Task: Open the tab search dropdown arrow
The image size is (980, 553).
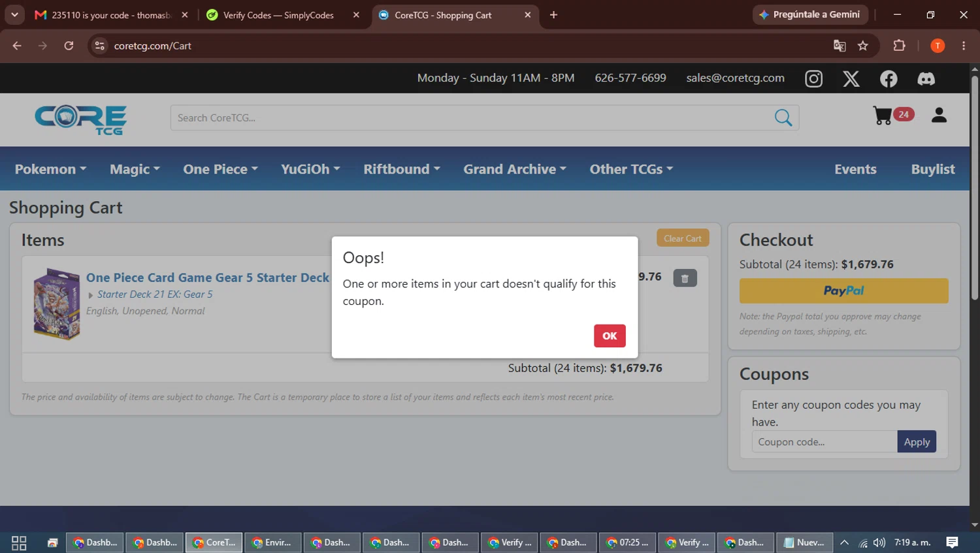Action: (14, 15)
